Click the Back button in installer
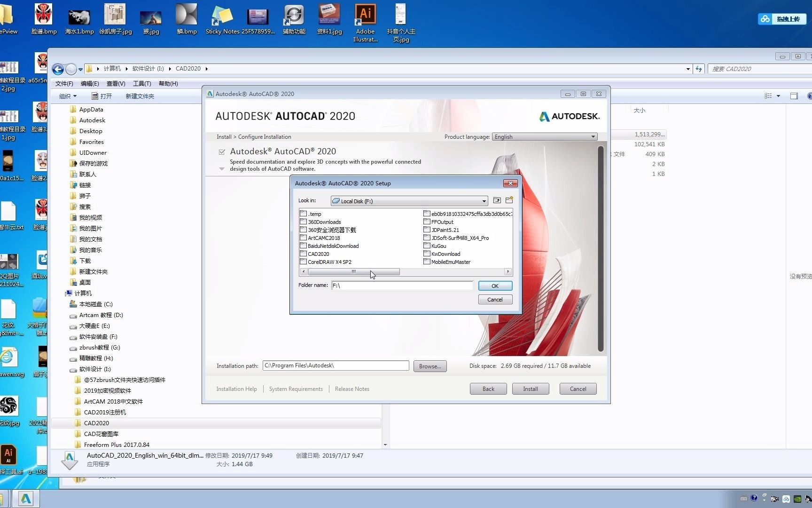812x508 pixels. (x=488, y=389)
